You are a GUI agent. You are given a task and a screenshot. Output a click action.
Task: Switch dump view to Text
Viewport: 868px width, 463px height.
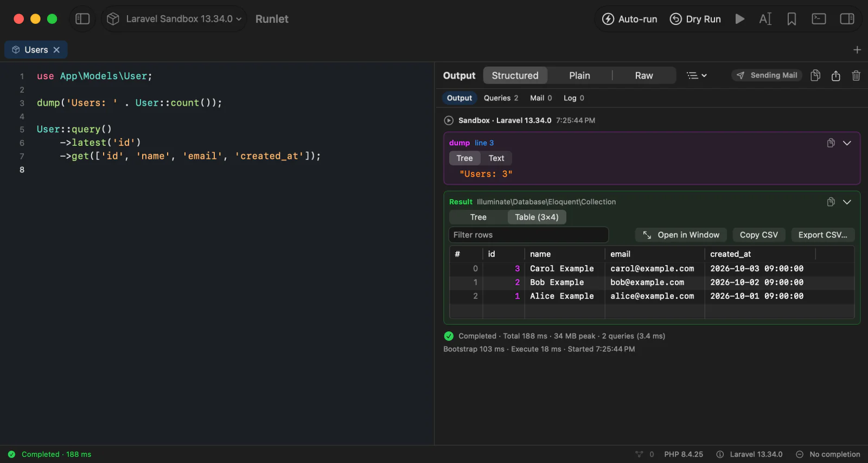click(x=496, y=158)
